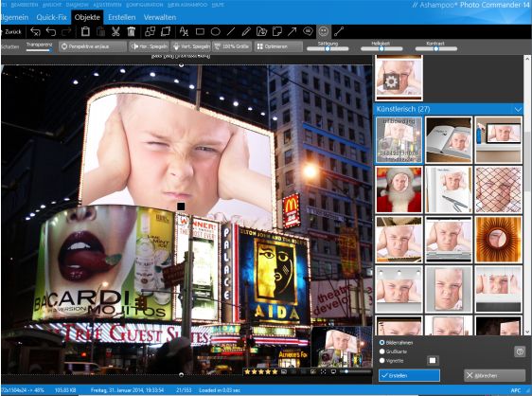Screen dimensions: 532x396
Task: Click the first rating star
Action: [247, 372]
